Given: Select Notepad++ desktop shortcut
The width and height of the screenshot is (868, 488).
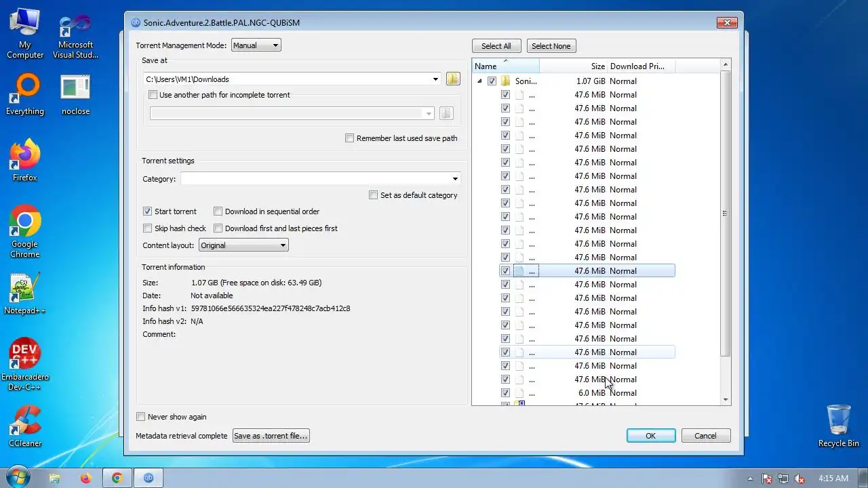Looking at the screenshot, I should point(25,293).
